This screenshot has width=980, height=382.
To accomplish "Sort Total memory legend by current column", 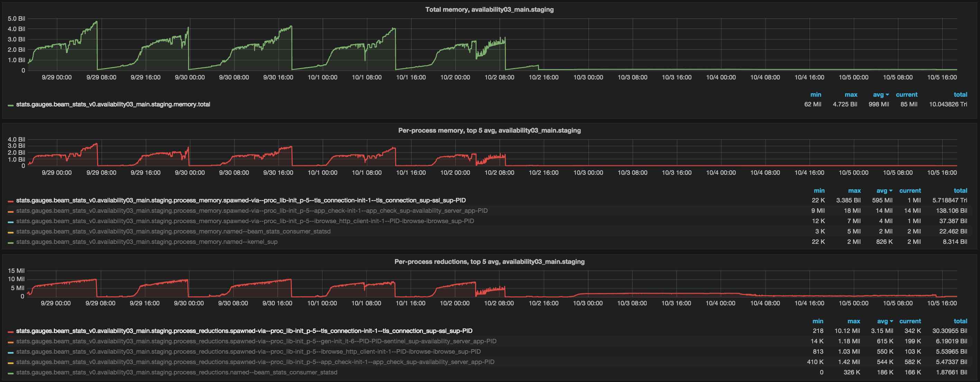I will (x=907, y=94).
